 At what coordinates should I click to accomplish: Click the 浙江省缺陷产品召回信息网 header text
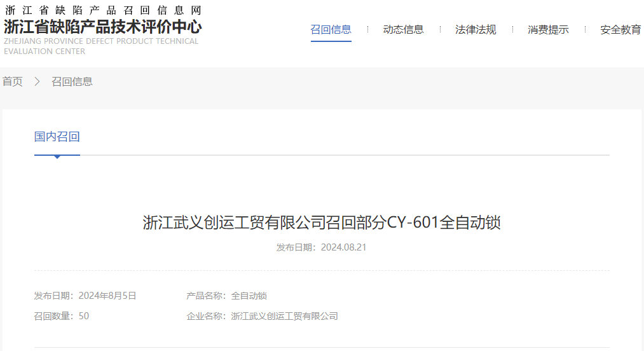[103, 10]
